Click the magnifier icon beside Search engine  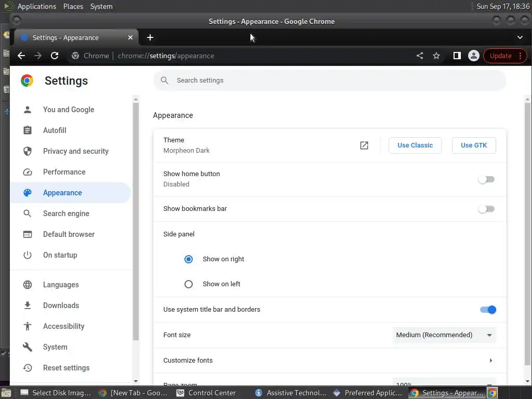[28, 214]
